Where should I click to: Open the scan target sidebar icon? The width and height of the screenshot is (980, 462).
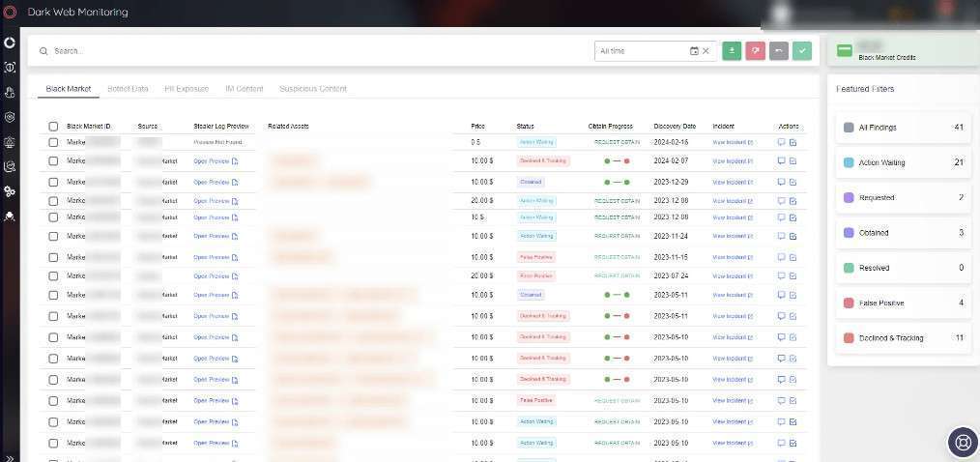point(10,68)
